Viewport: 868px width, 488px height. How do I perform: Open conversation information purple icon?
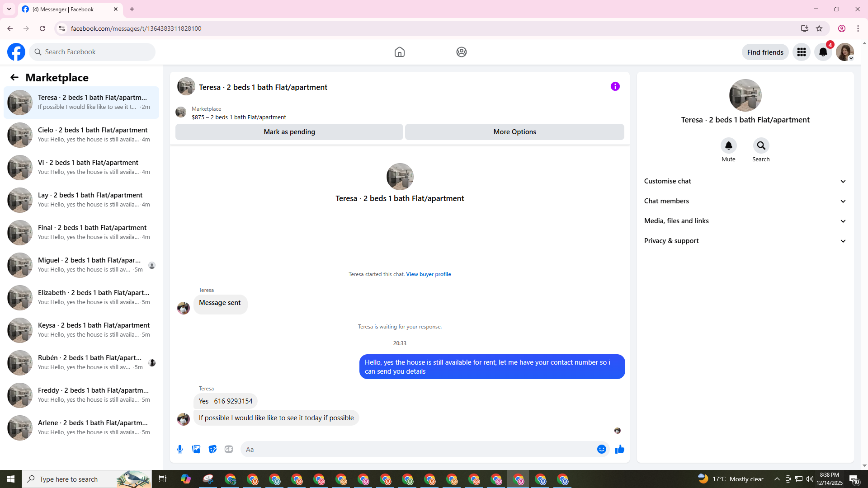tap(615, 86)
